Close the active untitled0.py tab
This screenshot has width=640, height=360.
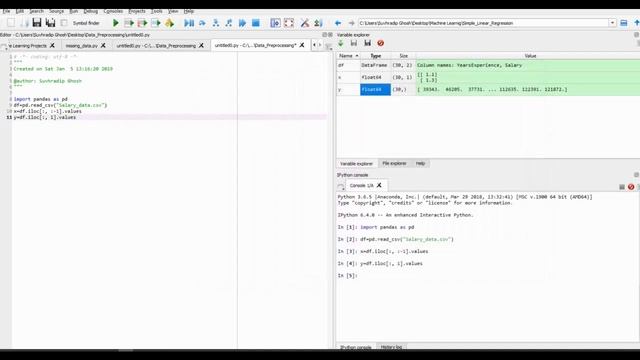tap(302, 45)
